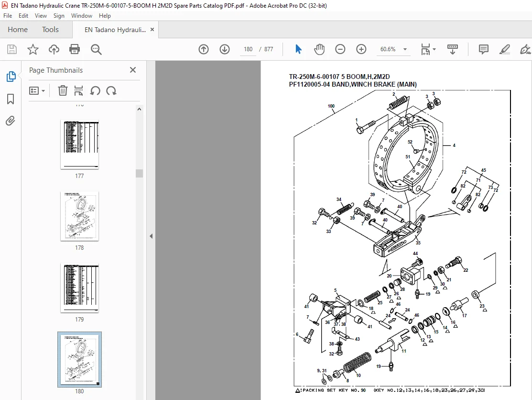The width and height of the screenshot is (532, 400).
Task: Click the Zoom out minus icon
Action: tap(340, 49)
